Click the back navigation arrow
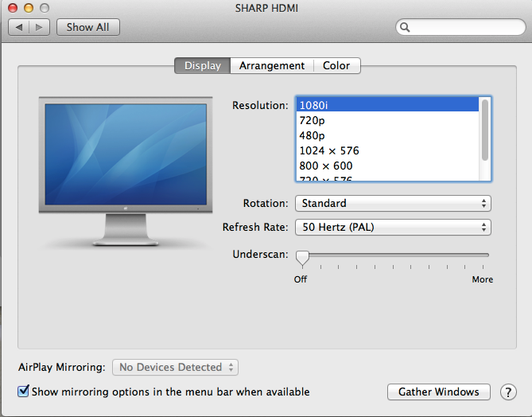The height and width of the screenshot is (417, 532). point(19,27)
